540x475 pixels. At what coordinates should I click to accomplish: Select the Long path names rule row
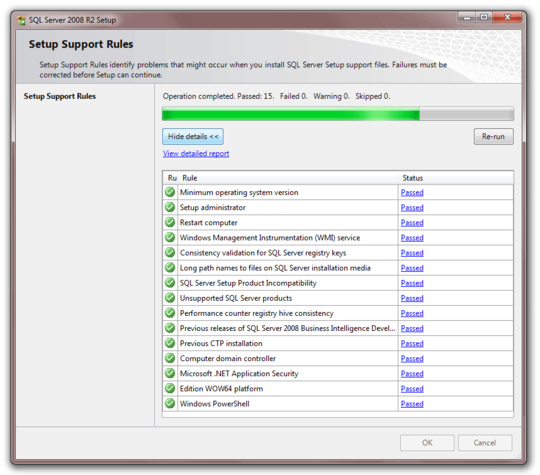tap(338, 268)
